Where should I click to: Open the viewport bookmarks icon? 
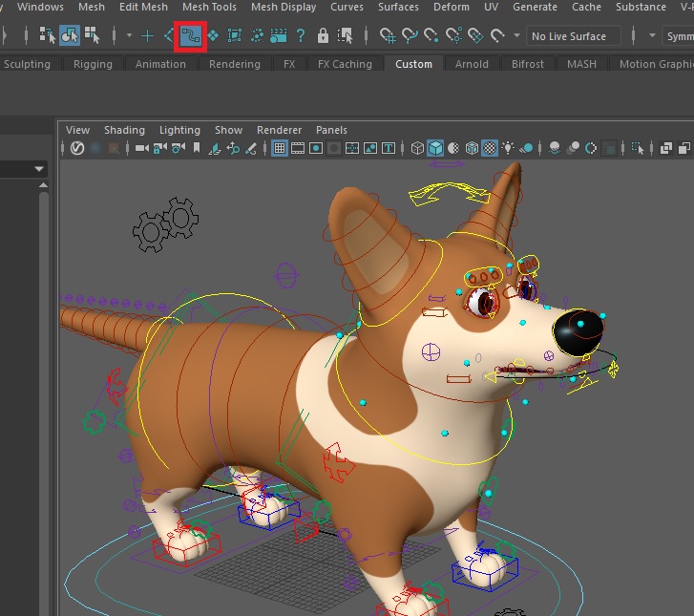(x=197, y=148)
